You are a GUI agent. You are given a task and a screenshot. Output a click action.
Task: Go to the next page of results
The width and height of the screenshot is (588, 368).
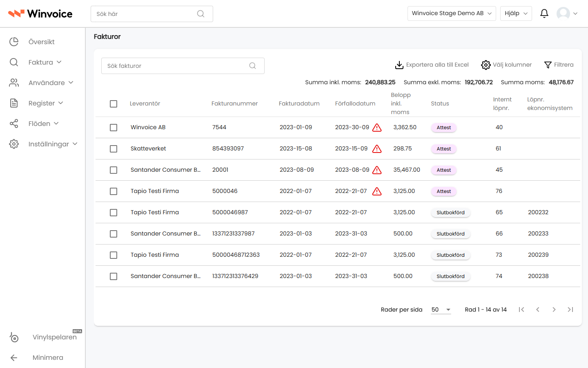(x=554, y=310)
